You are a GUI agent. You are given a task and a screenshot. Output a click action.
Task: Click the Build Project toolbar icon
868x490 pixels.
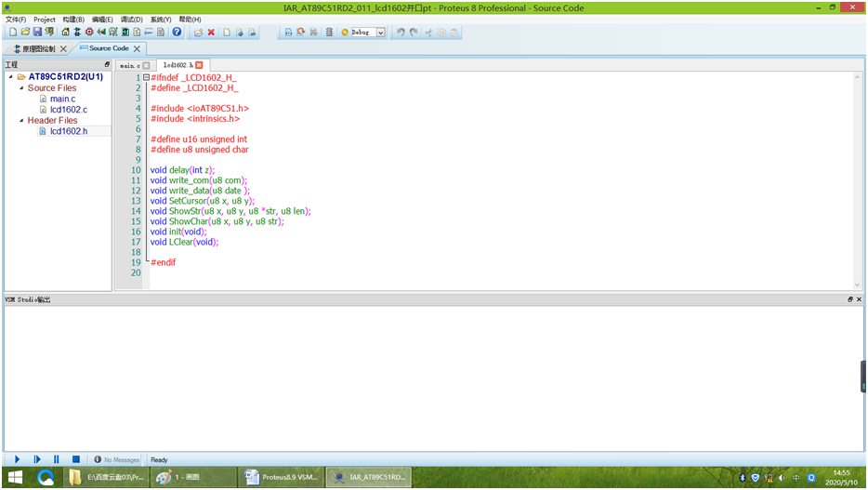[x=288, y=33]
